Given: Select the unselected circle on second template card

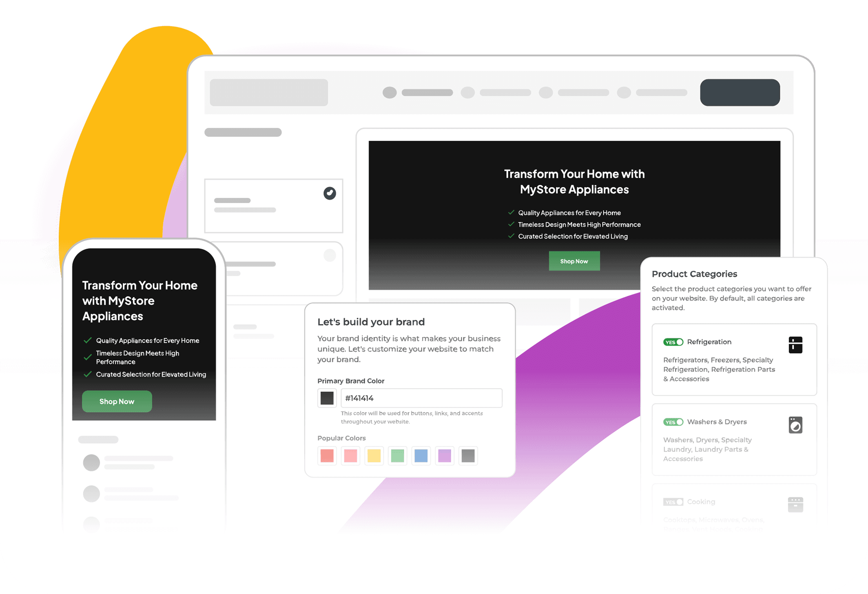Looking at the screenshot, I should 330,255.
